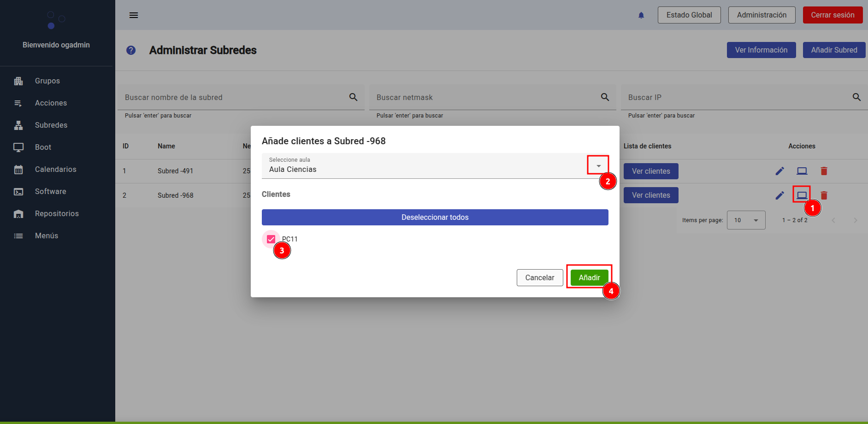Open the Items per page dropdown

746,220
